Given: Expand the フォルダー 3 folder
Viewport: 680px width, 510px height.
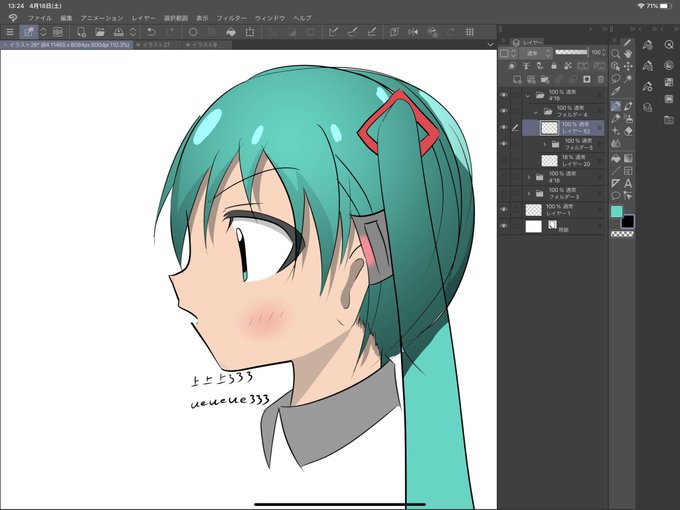Looking at the screenshot, I should coord(529,193).
